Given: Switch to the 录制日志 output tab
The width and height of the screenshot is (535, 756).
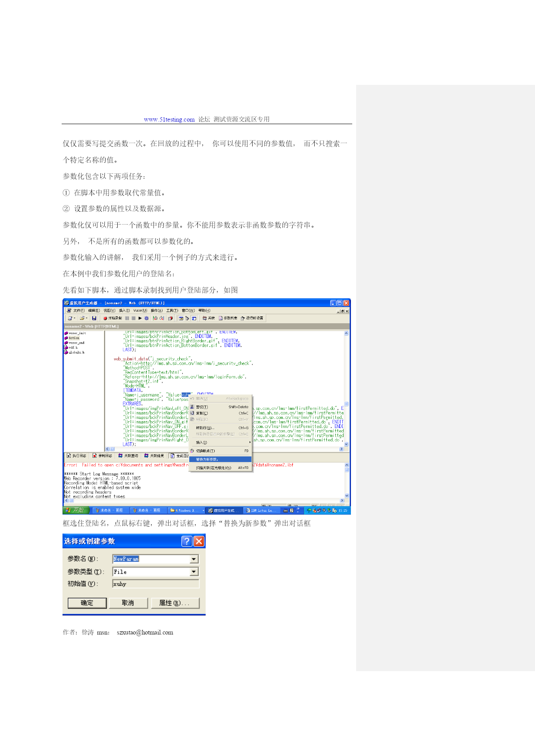Looking at the screenshot, I should (102, 456).
